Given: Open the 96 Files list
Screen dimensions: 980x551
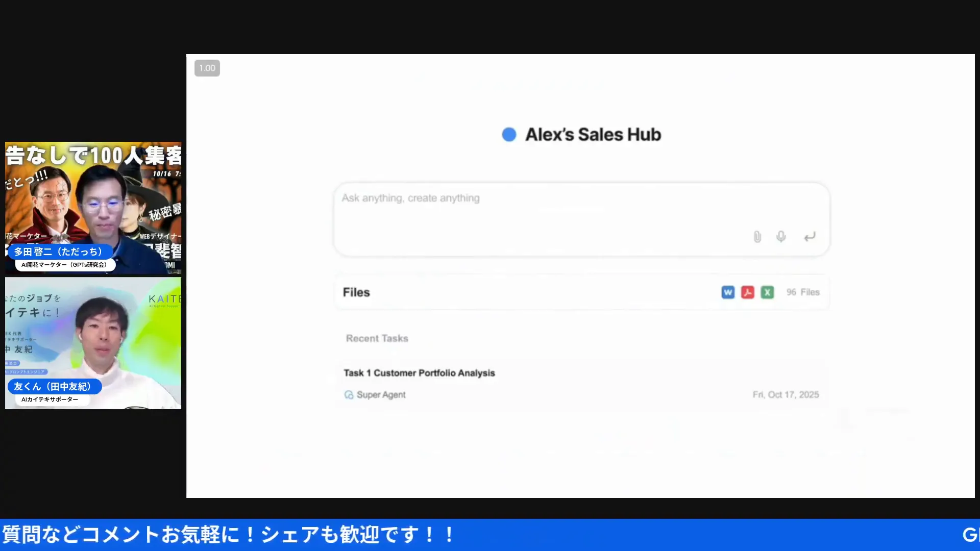Looking at the screenshot, I should point(803,292).
